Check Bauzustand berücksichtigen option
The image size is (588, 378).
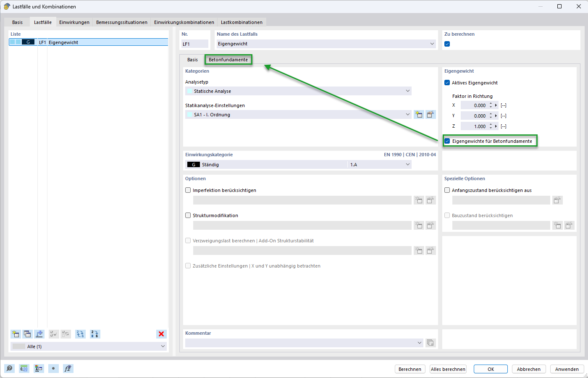click(x=447, y=215)
